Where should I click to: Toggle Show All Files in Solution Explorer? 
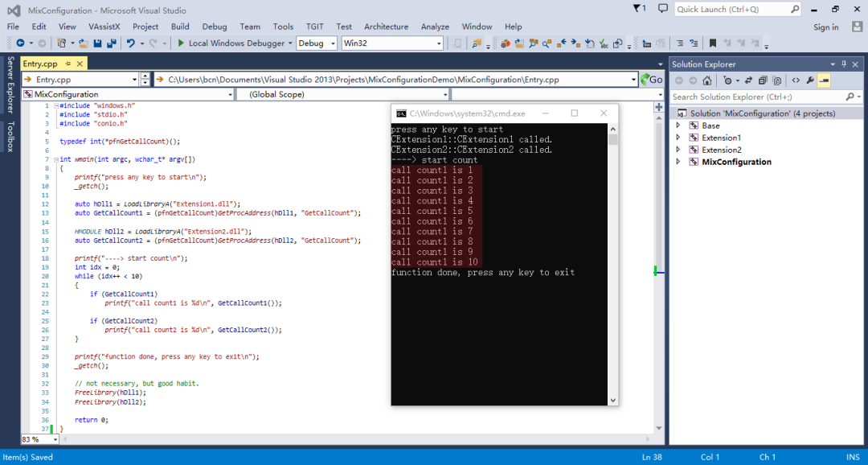776,81
